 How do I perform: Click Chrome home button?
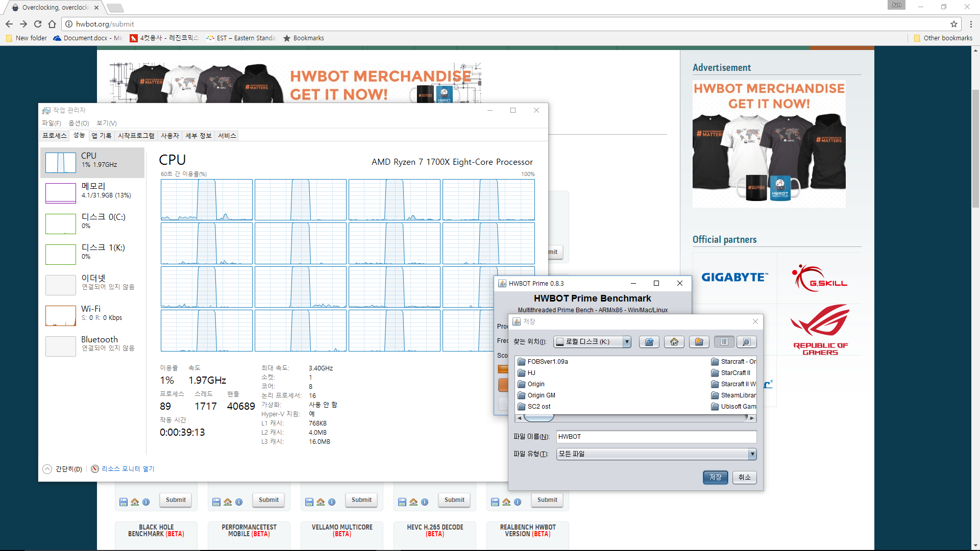click(x=52, y=24)
